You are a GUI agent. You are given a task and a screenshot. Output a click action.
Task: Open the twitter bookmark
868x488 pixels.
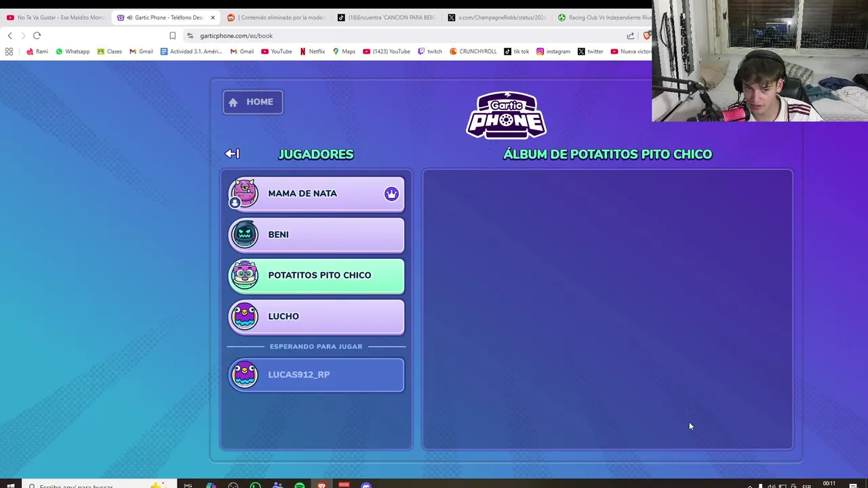click(591, 52)
